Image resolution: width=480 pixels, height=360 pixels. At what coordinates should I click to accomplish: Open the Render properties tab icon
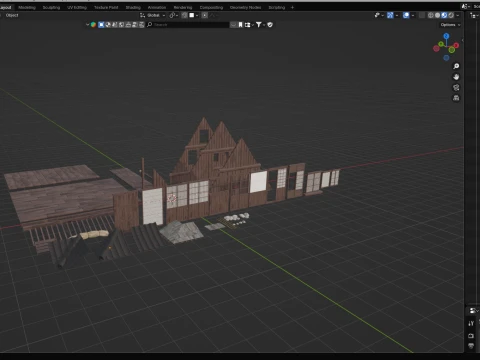click(471, 336)
